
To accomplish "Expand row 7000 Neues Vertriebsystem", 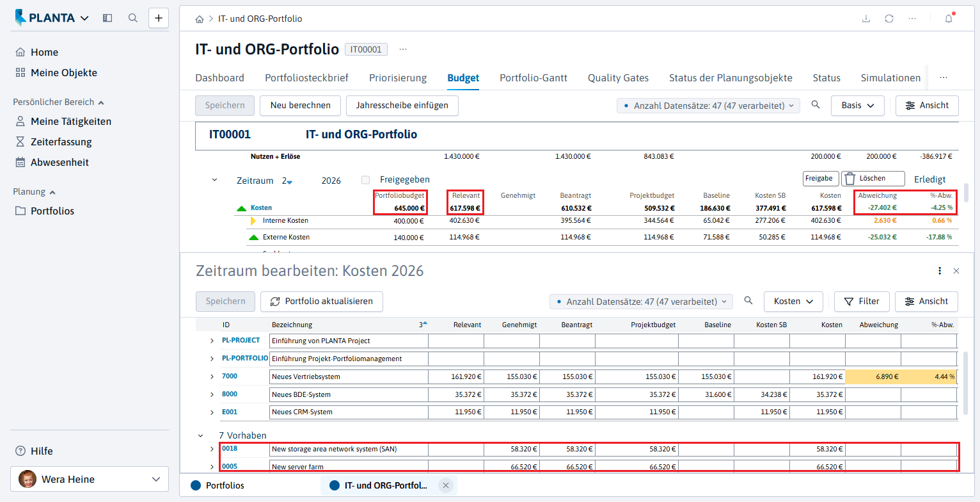I will point(212,376).
